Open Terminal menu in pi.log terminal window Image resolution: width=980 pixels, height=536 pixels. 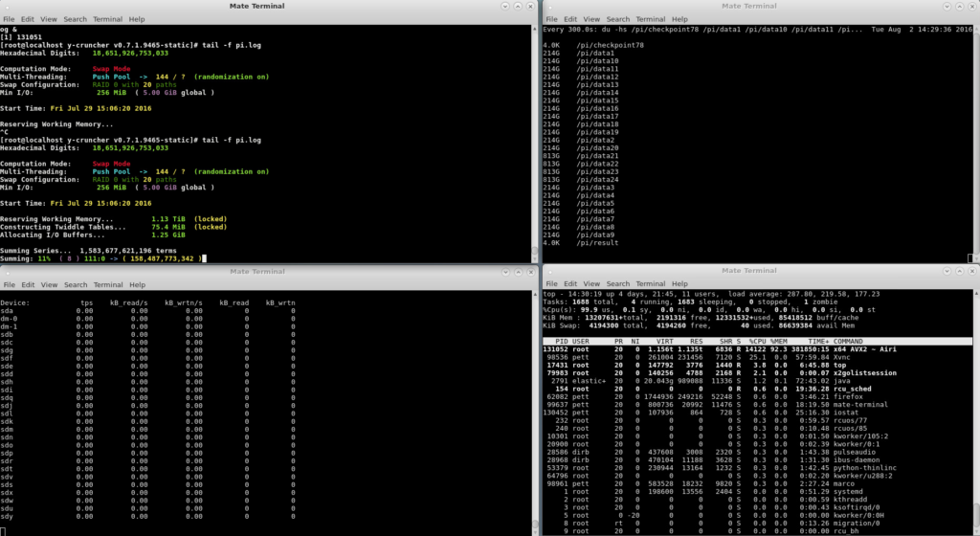pyautogui.click(x=107, y=19)
